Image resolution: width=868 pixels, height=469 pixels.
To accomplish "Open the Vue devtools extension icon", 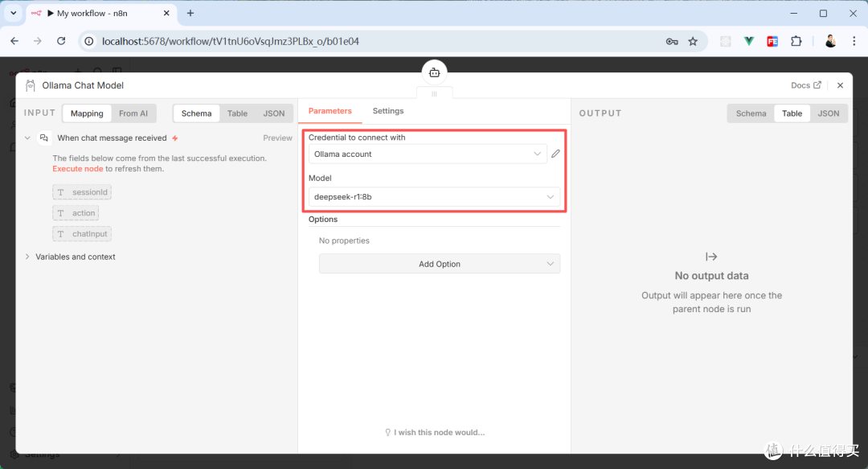I will 748,42.
